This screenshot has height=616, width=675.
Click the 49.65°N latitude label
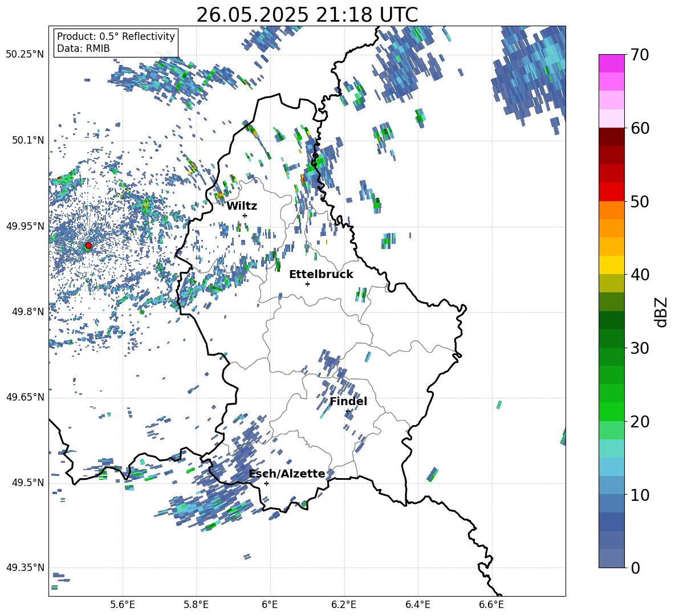pyautogui.click(x=25, y=397)
